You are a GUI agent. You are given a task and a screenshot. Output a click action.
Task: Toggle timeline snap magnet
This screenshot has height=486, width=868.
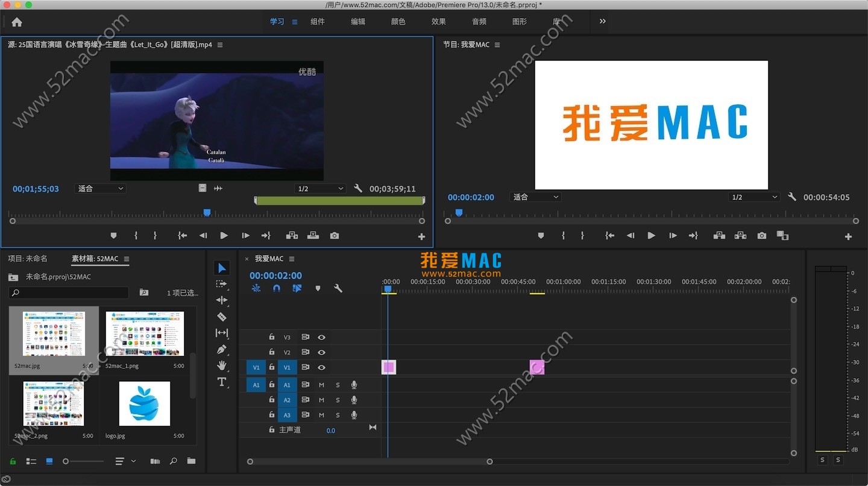pos(277,289)
